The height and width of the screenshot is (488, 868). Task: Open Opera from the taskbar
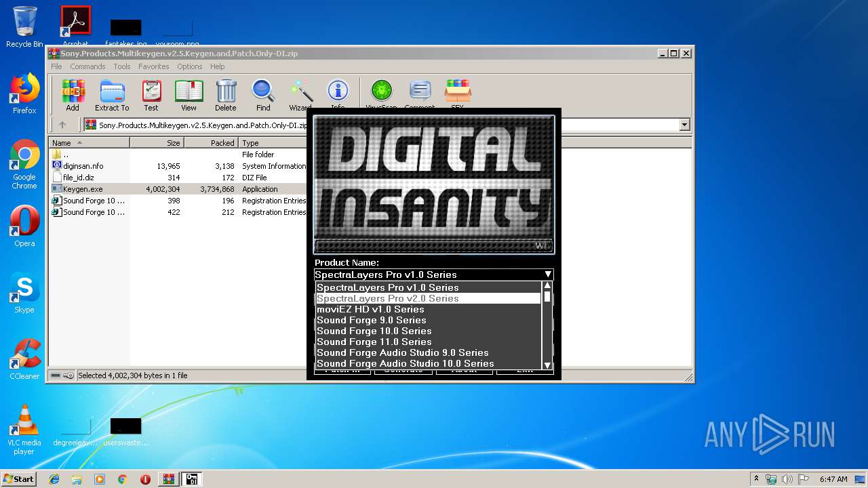pos(145,479)
